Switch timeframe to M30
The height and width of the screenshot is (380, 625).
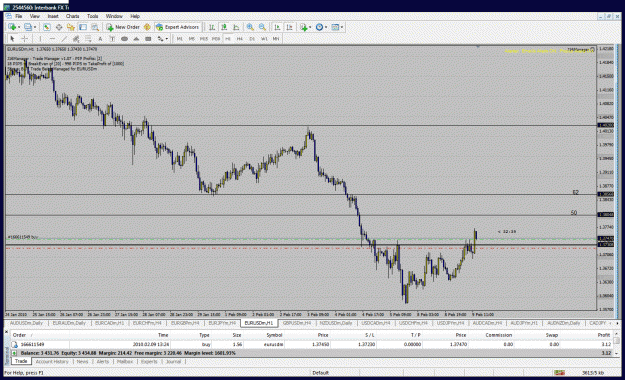tap(216, 39)
